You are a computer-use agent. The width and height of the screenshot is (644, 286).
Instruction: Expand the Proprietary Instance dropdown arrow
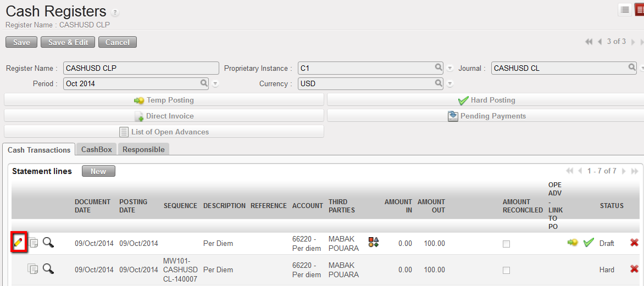click(x=450, y=68)
